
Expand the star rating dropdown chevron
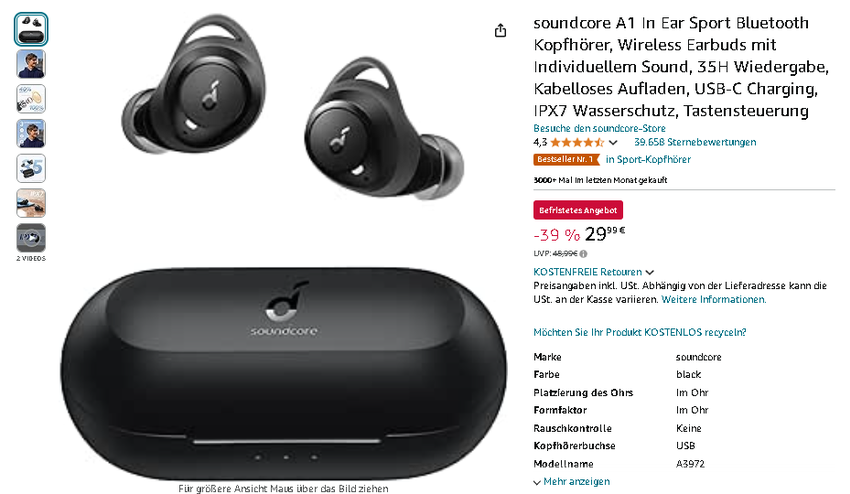[x=613, y=143]
